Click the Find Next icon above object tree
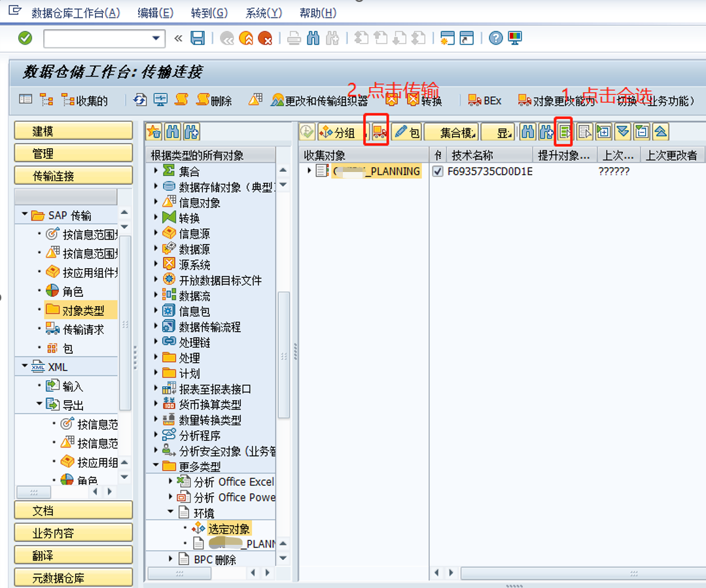 pyautogui.click(x=191, y=132)
